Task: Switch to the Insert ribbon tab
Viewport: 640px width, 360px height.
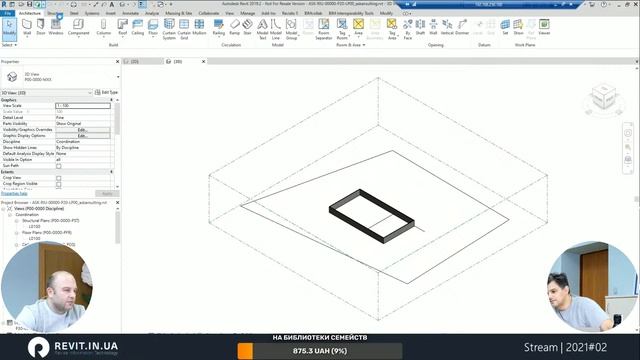Action: tap(111, 13)
